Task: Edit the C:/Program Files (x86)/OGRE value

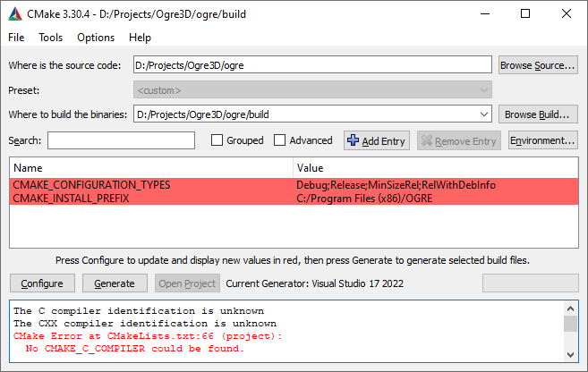Action: coord(364,199)
